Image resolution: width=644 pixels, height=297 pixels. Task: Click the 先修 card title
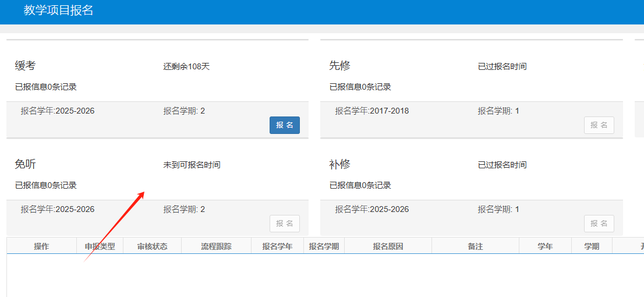click(x=339, y=66)
